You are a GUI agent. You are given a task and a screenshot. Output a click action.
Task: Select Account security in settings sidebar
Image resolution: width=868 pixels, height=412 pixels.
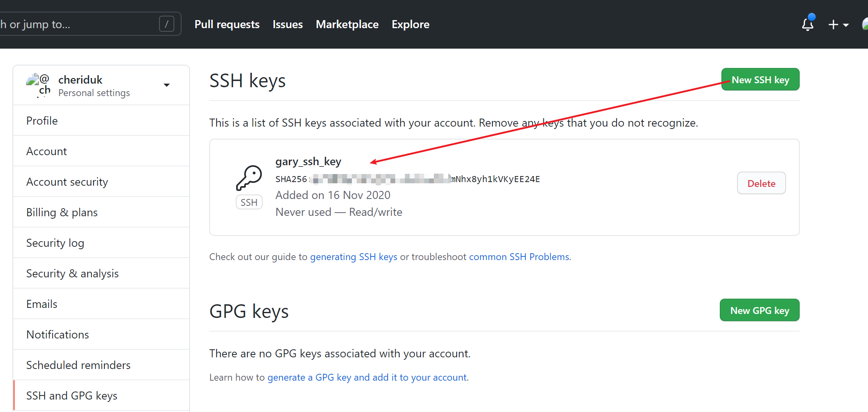(x=67, y=182)
